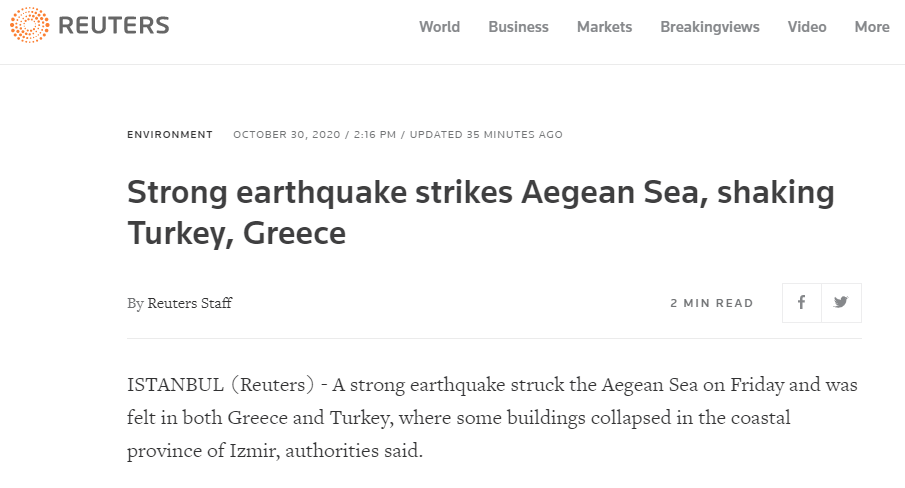Click the 2:16 PM publication time
The height and width of the screenshot is (488, 905).
[374, 135]
